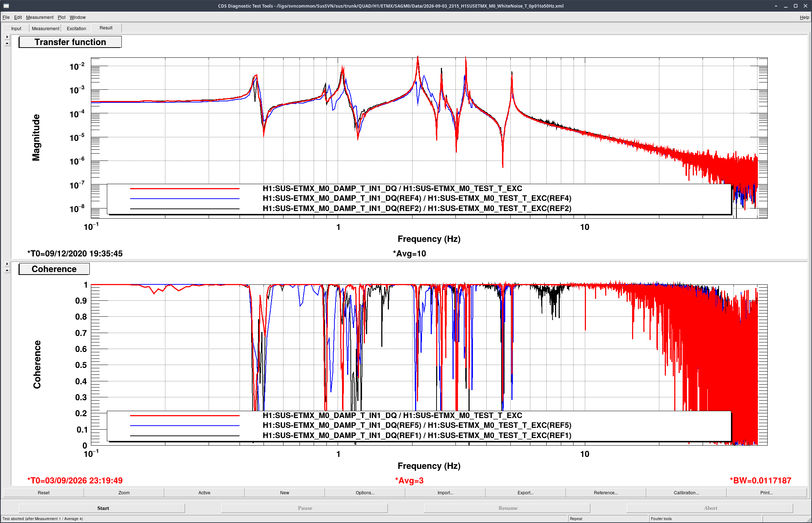Viewport: 812px width, 523px height.
Task: Switch to the Input tab
Action: (x=16, y=28)
